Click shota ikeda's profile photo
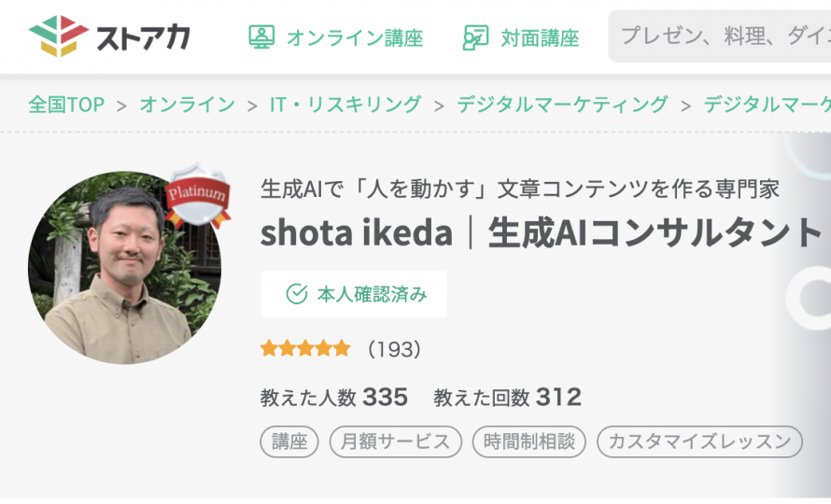 tap(124, 268)
